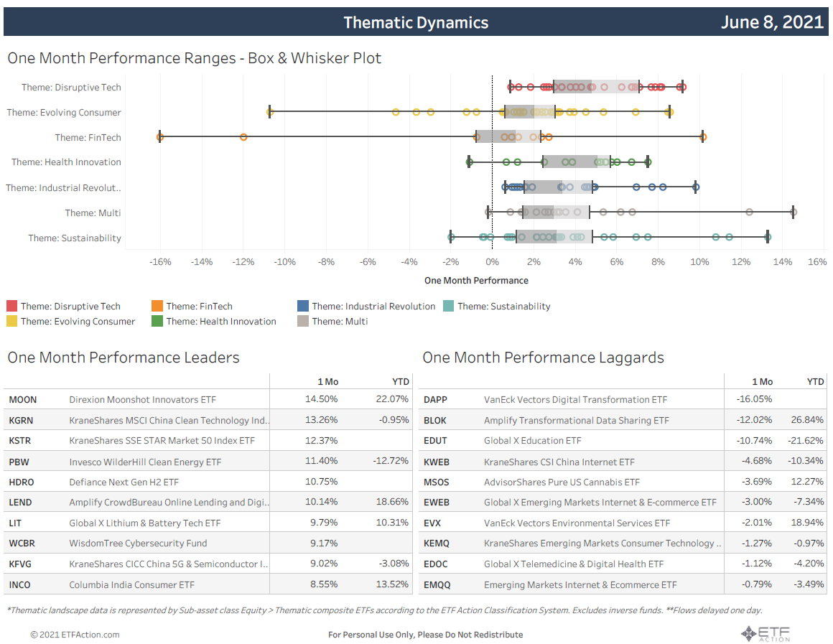Screen dimensions: 833x644
Task: Click the June 8, 2021 date
Action: click(x=772, y=22)
